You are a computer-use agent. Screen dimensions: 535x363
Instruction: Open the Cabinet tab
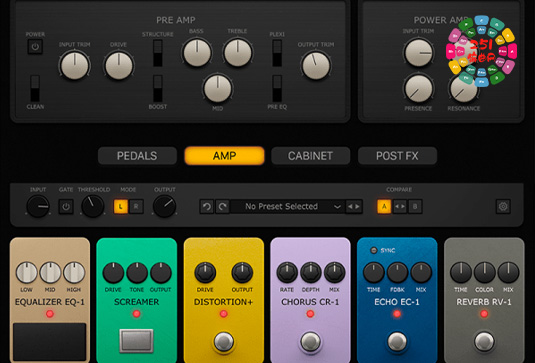(x=310, y=156)
